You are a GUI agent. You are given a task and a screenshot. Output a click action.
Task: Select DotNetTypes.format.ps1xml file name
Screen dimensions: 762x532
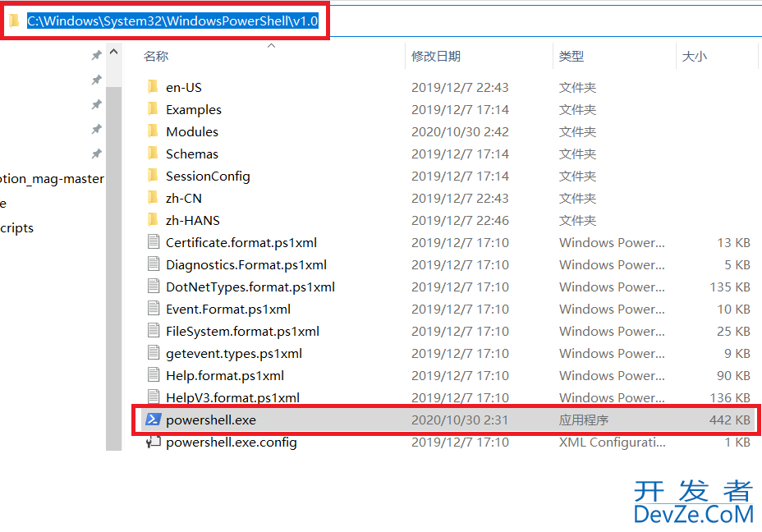point(250,287)
